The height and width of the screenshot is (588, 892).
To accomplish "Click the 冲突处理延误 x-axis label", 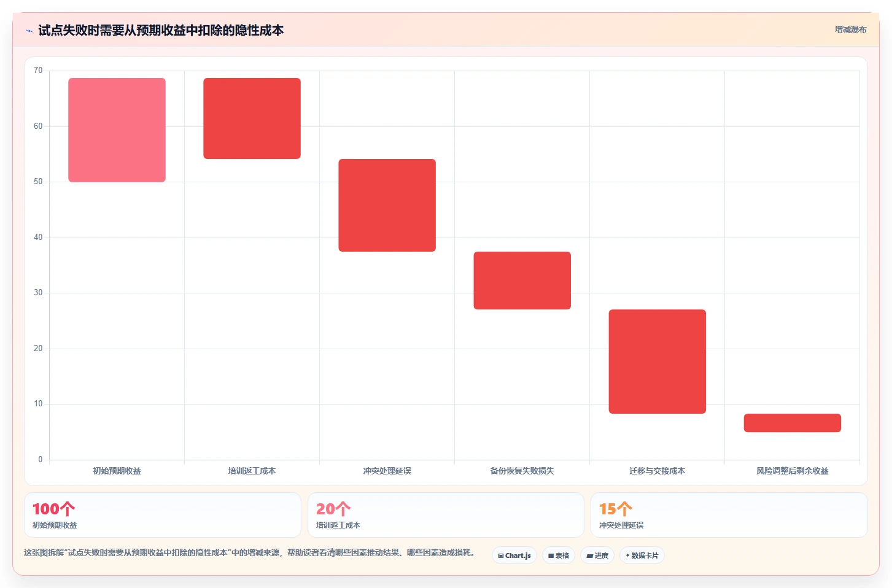I will coord(387,471).
